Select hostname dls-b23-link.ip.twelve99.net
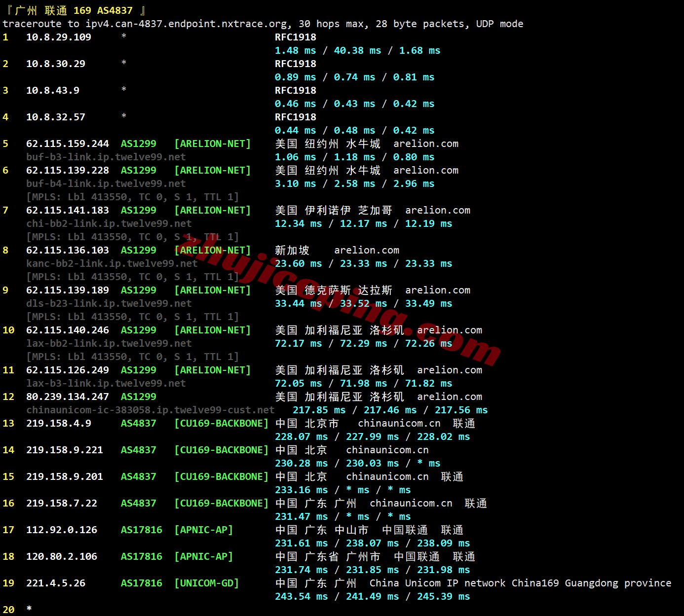 pos(109,303)
